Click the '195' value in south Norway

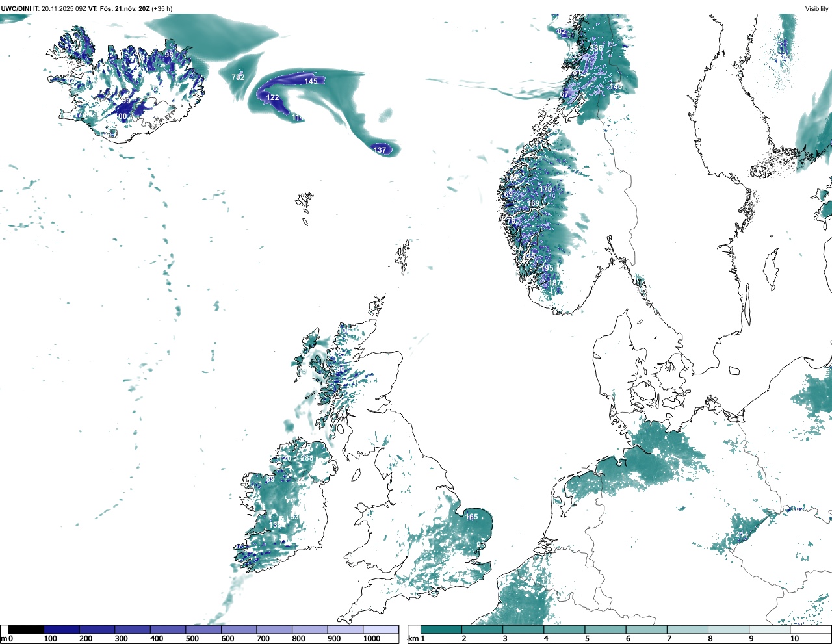(x=547, y=268)
